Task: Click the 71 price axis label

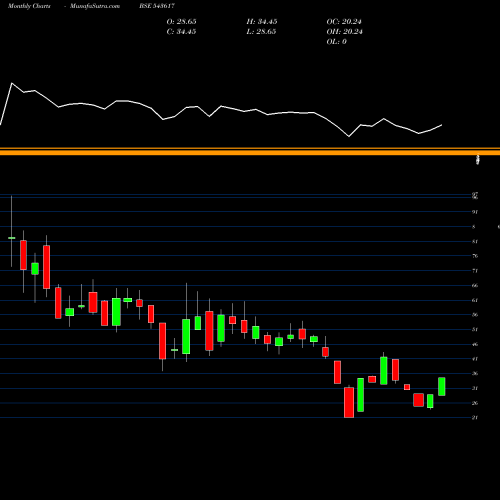Action: (475, 271)
